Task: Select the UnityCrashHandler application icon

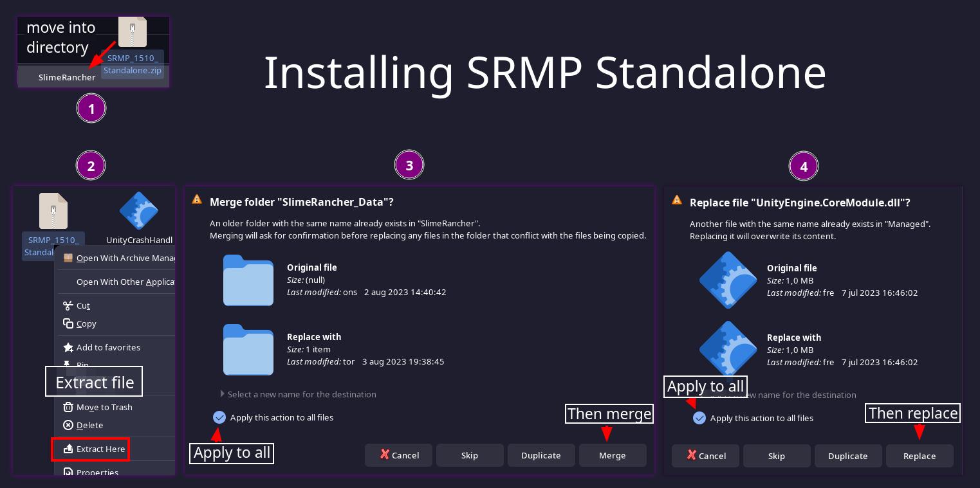Action: [x=139, y=211]
